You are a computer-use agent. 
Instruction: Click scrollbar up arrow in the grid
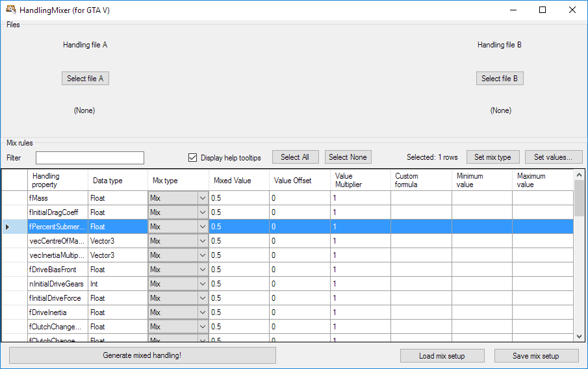(x=580, y=174)
